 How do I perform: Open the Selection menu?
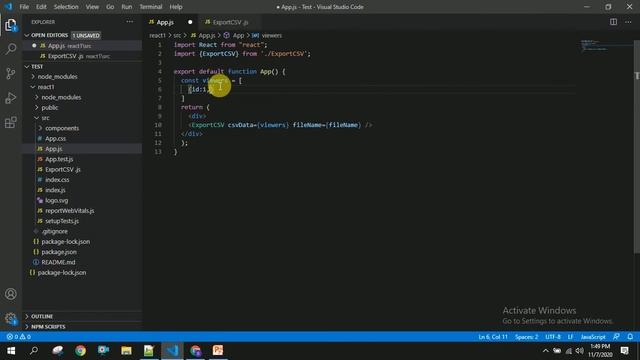click(x=66, y=7)
